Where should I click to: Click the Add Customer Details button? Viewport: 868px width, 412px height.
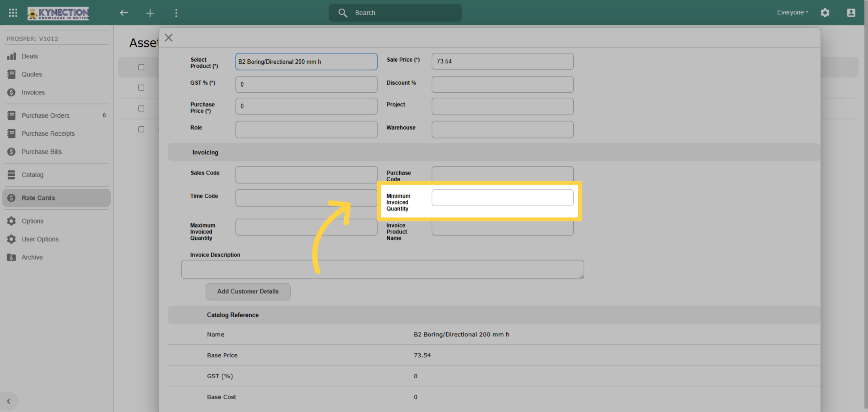(248, 291)
